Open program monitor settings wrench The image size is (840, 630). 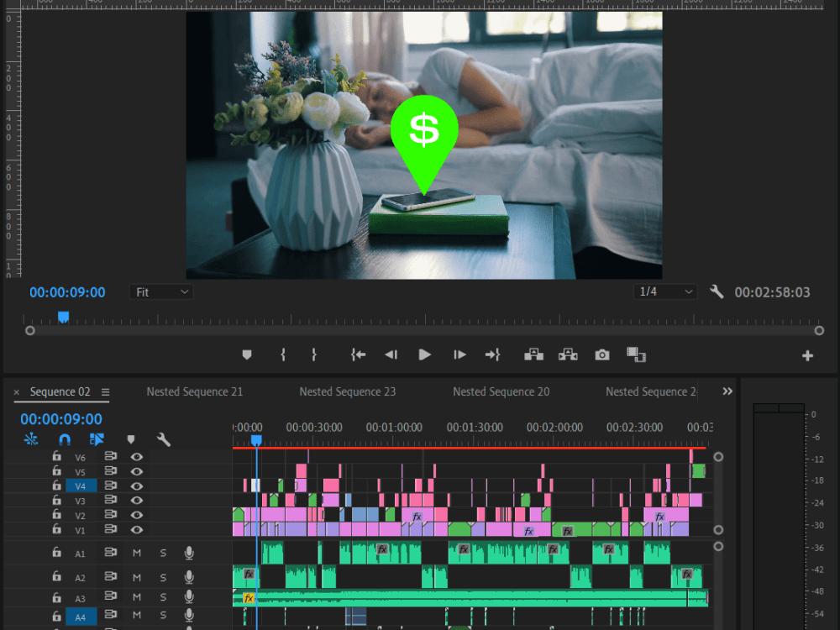coord(717,292)
